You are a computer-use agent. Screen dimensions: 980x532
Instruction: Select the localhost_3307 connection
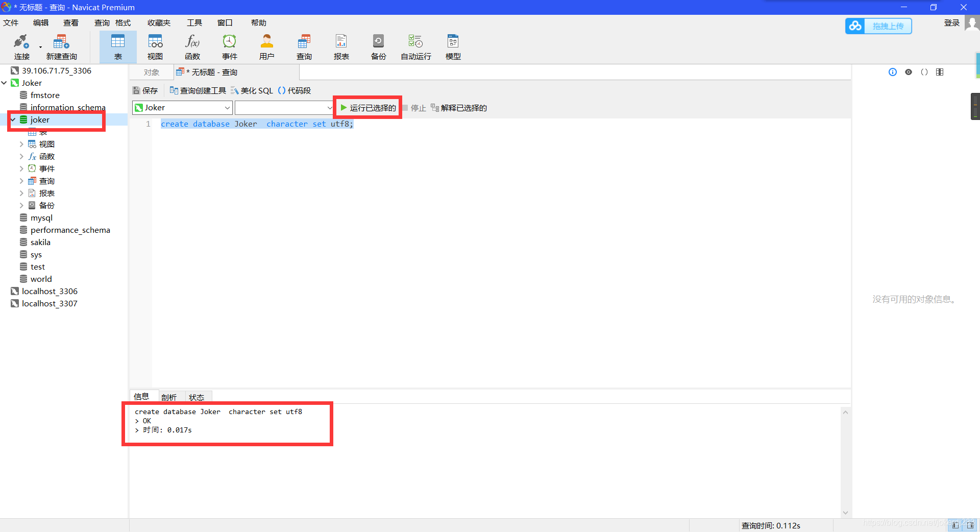[50, 304]
